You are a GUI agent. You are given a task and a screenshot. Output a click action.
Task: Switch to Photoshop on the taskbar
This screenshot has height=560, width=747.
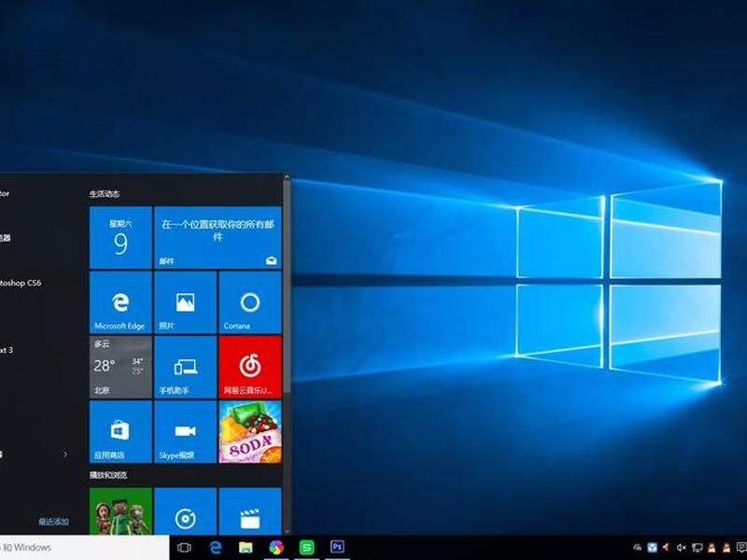[x=337, y=547]
